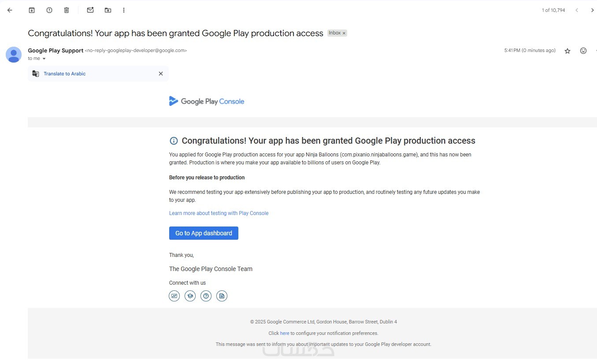Mark the email as unread
Viewport: 597px width, 364px height.
90,10
